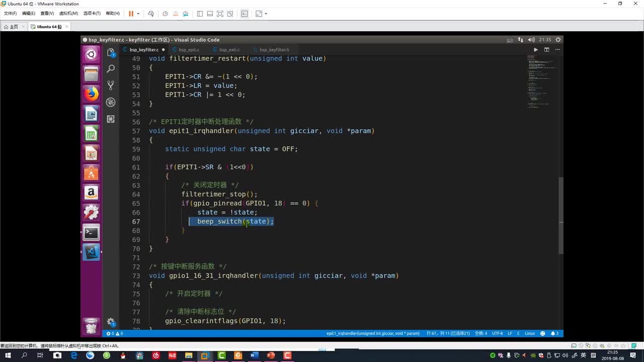
Task: Open the Search view in VS Code
Action: (x=111, y=69)
